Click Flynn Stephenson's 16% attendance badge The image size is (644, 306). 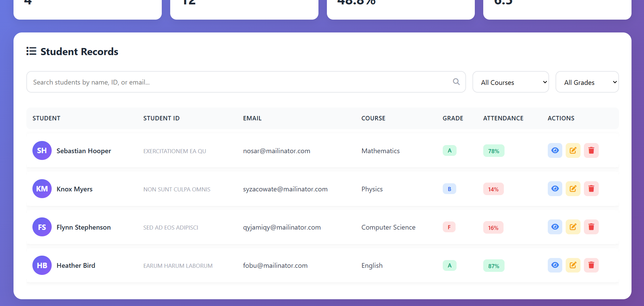click(493, 227)
